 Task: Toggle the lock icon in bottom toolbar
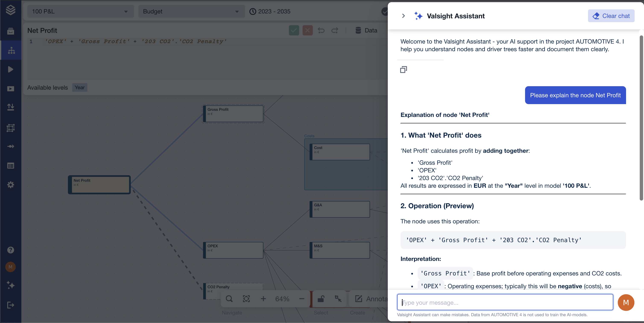[321, 298]
